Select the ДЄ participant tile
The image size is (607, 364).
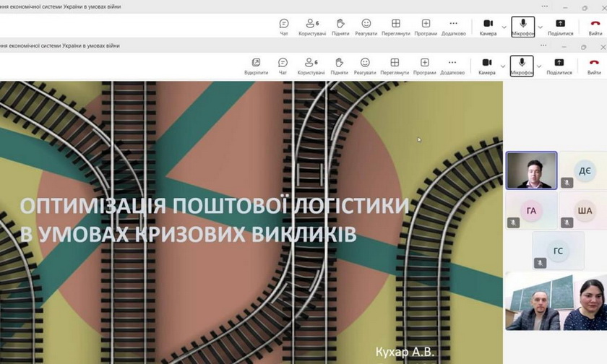pyautogui.click(x=584, y=170)
